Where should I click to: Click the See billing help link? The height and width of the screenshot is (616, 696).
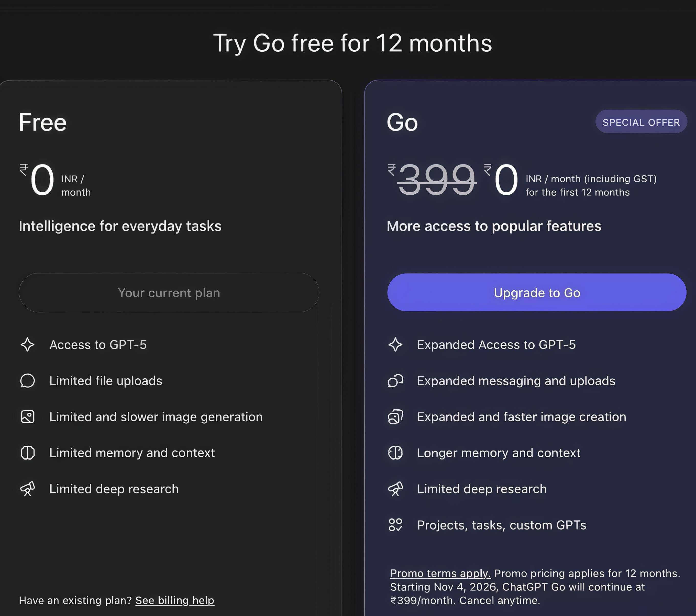tap(174, 600)
